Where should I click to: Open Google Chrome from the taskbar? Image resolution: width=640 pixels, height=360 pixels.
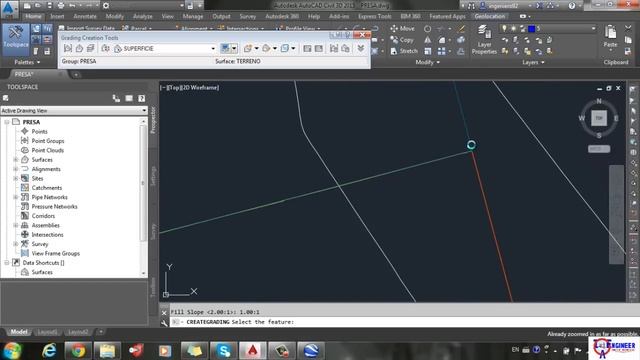(x=78, y=351)
